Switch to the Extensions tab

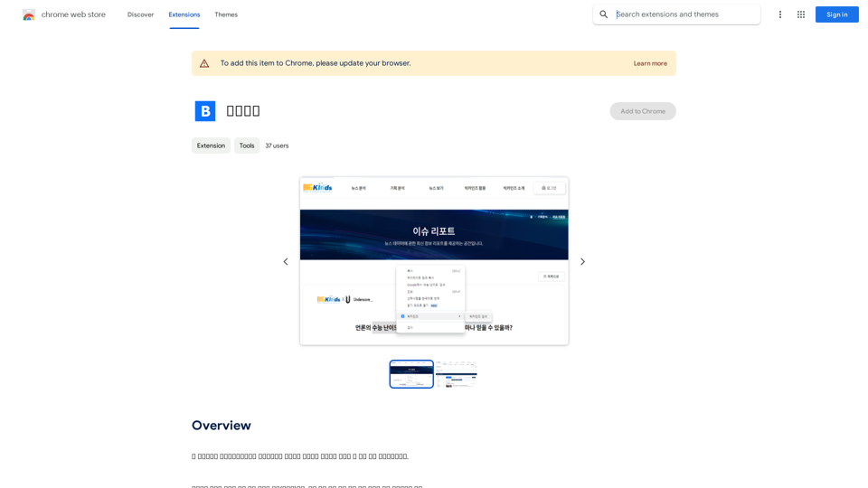click(x=184, y=14)
